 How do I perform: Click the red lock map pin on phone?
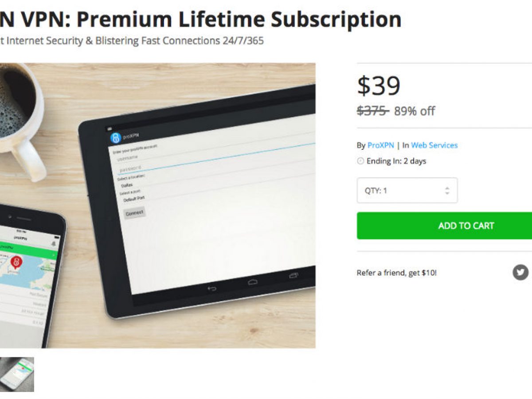pos(16,261)
